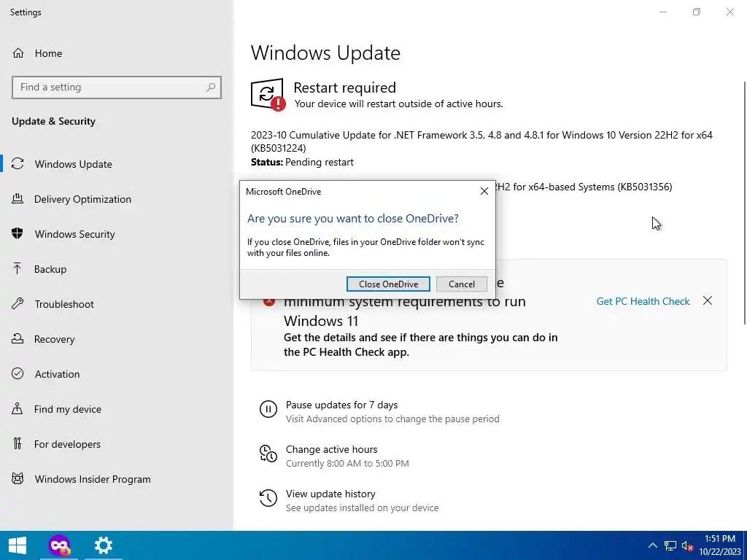Show hidden tray icons chevron

tap(653, 545)
